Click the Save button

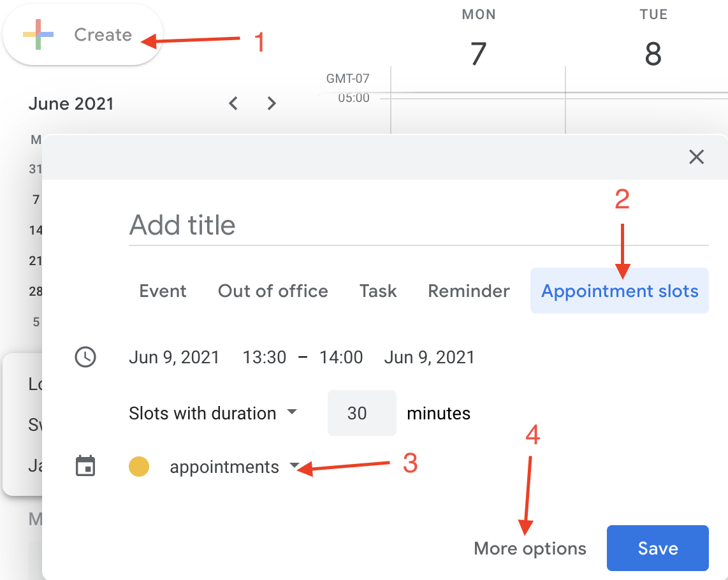(x=657, y=549)
